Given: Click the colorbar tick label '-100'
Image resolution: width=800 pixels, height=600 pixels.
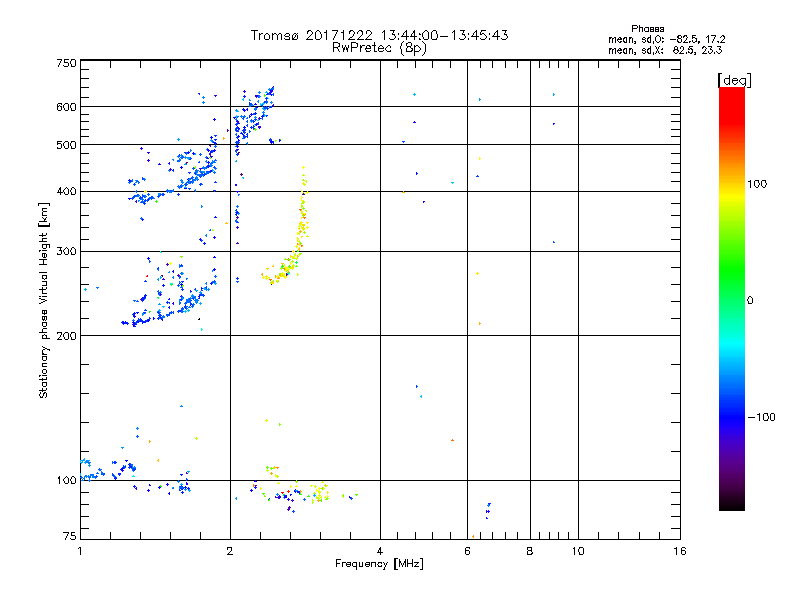Looking at the screenshot, I should coord(762,417).
